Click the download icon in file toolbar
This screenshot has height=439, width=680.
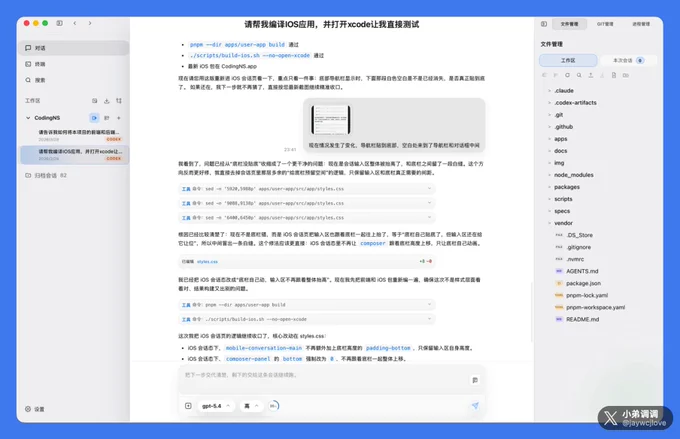602,75
